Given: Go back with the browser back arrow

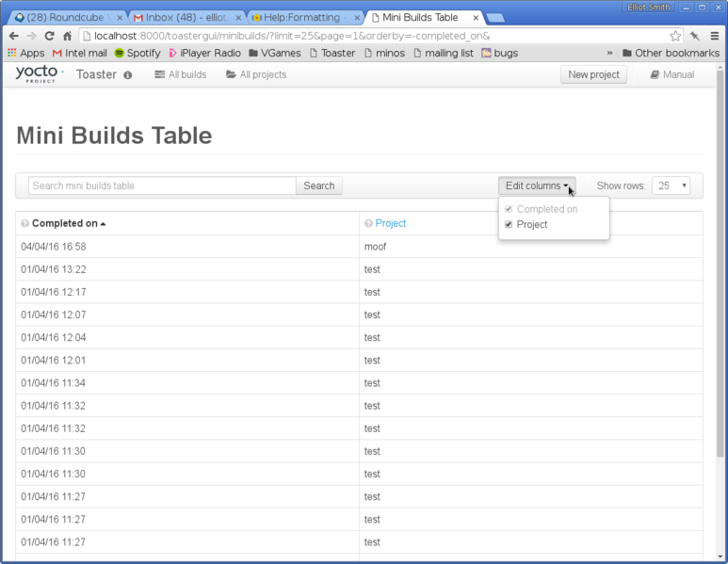Looking at the screenshot, I should tap(13, 36).
